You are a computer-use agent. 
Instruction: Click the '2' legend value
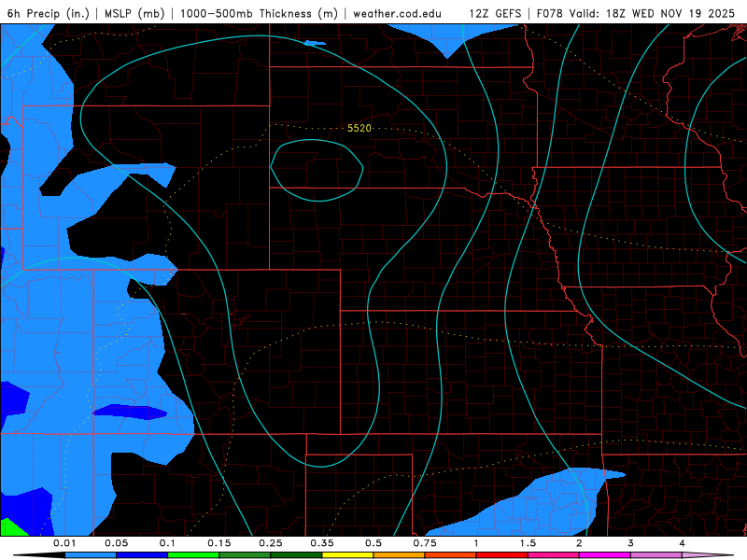579,543
